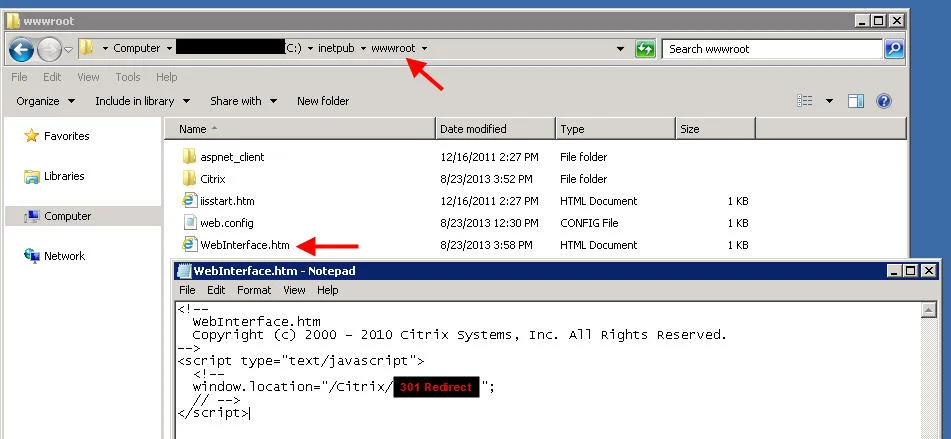Viewport: 951px width, 439px height.
Task: Click the folder icon in the address bar
Action: pos(87,48)
